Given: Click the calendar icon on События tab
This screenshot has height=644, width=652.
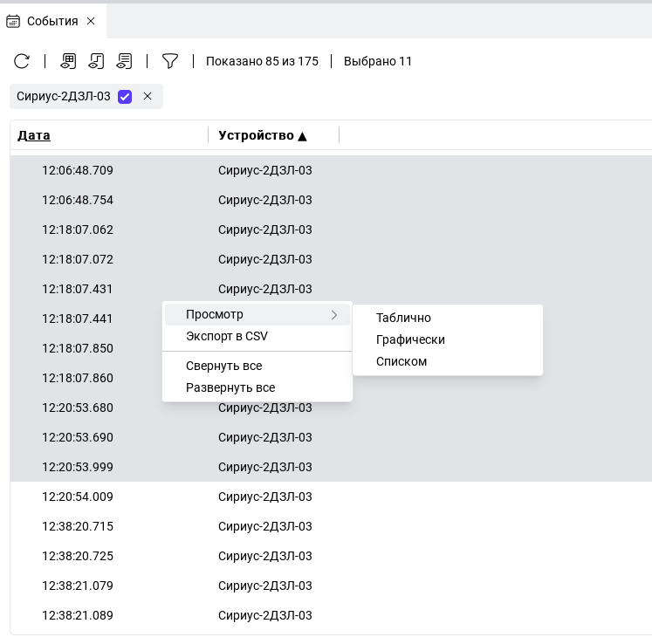Looking at the screenshot, I should pos(13,21).
